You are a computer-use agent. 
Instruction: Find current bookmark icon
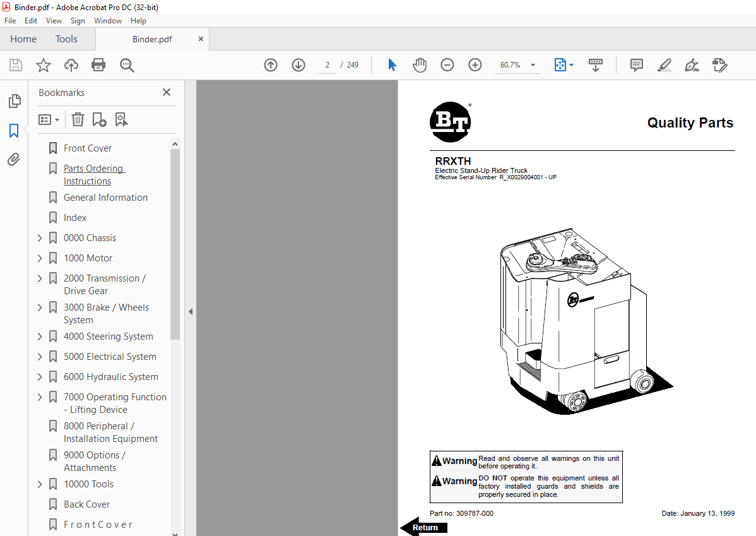122,120
